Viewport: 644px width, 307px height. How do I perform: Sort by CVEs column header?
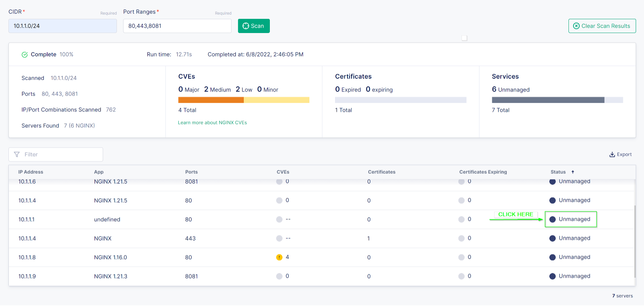(283, 172)
